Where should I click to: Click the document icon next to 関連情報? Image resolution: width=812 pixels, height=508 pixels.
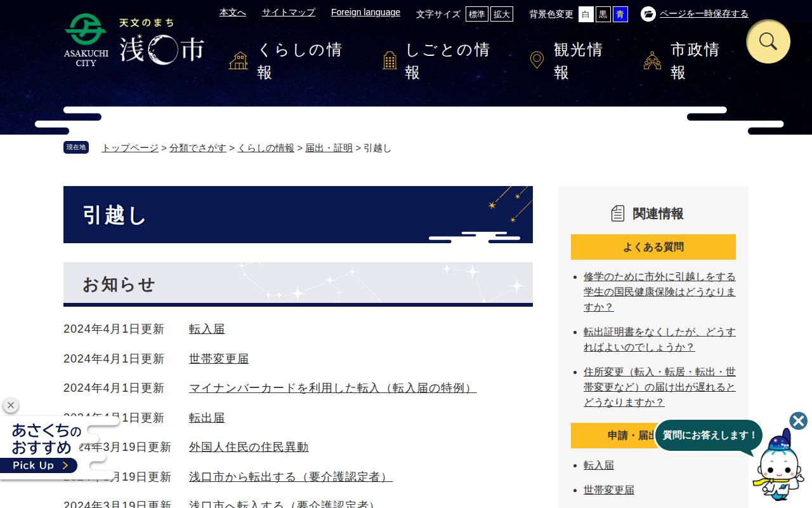click(617, 213)
